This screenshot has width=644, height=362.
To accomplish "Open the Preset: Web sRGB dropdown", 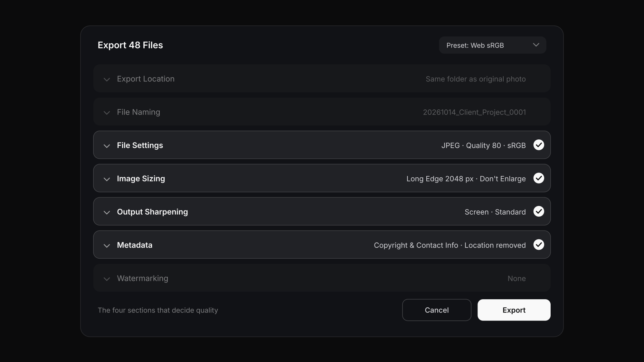I will click(x=492, y=45).
